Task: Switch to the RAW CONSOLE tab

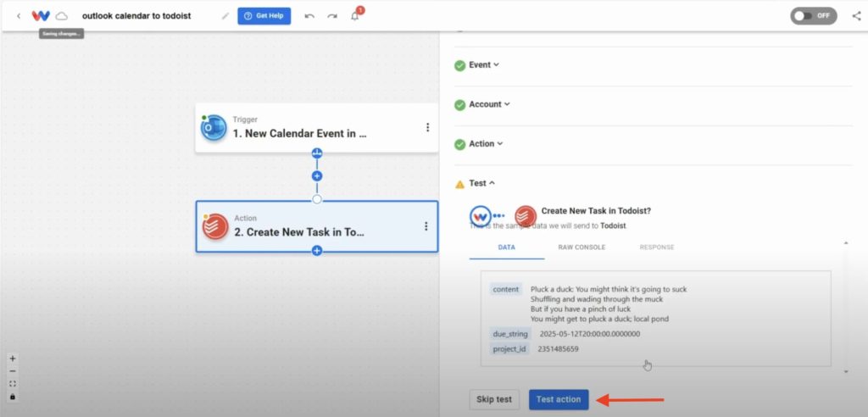Action: [x=581, y=247]
